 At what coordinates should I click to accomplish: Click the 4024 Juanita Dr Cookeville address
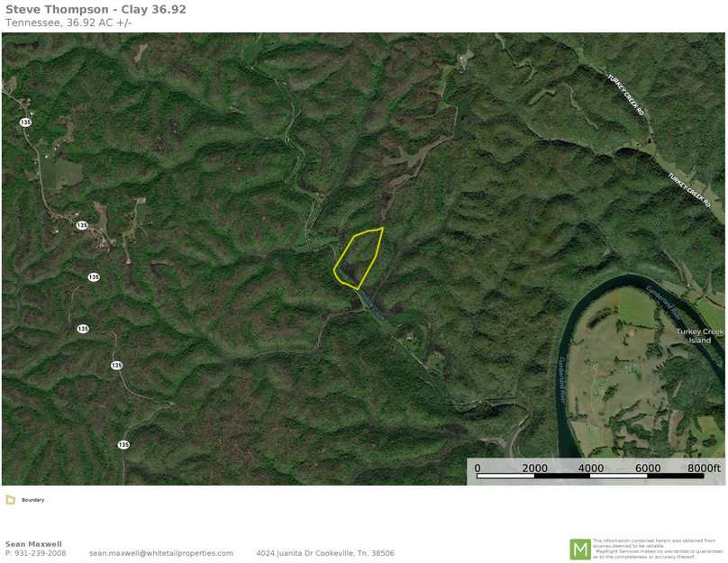click(x=325, y=553)
